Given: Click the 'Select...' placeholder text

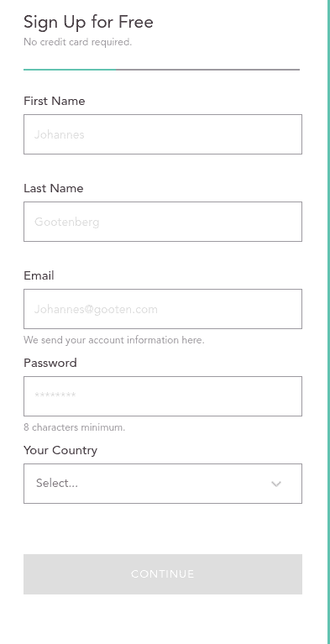Looking at the screenshot, I should tap(57, 484).
